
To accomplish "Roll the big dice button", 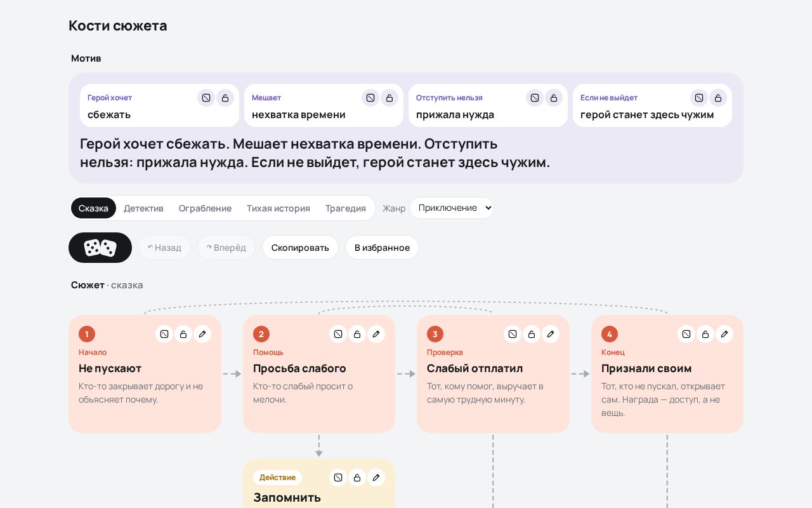I will (100, 248).
